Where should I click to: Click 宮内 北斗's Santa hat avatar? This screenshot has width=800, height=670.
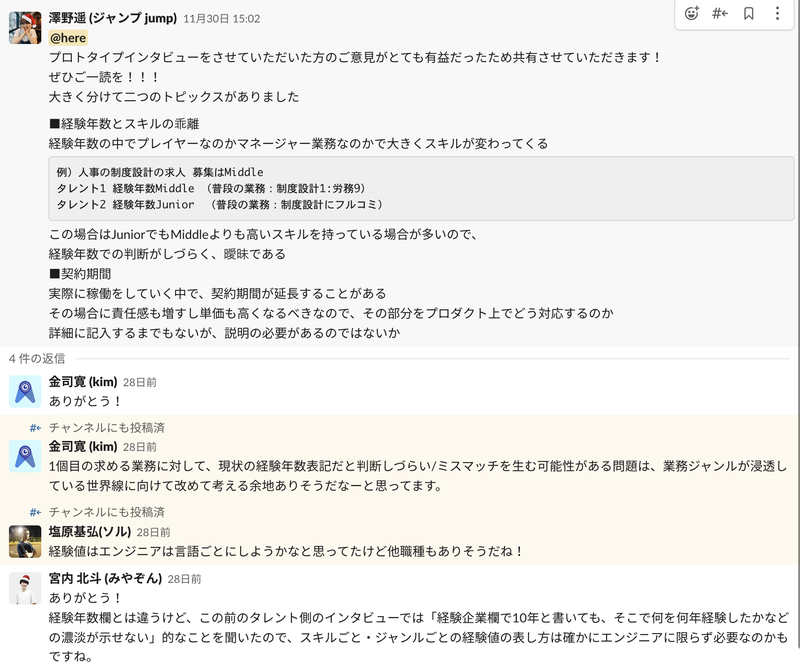(25, 588)
